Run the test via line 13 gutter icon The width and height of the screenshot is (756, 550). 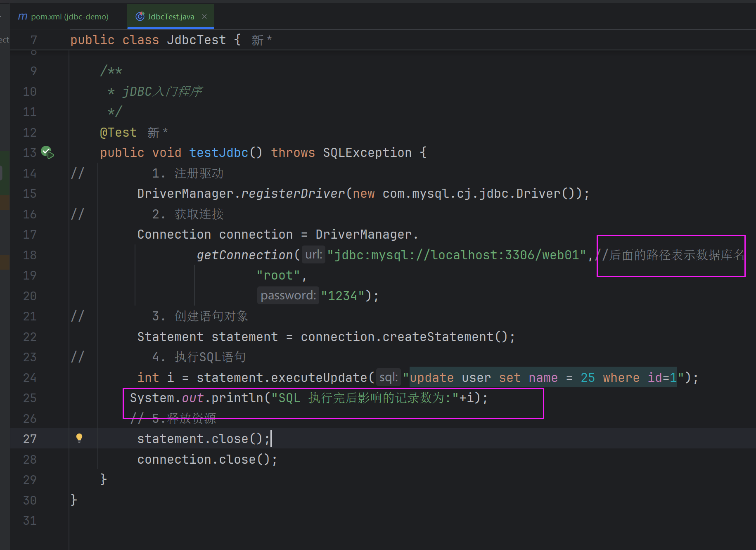pyautogui.click(x=47, y=152)
